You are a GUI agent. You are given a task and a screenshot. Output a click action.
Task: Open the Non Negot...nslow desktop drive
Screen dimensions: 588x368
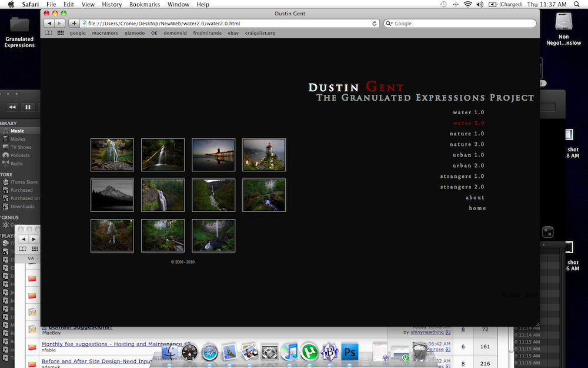[564, 29]
